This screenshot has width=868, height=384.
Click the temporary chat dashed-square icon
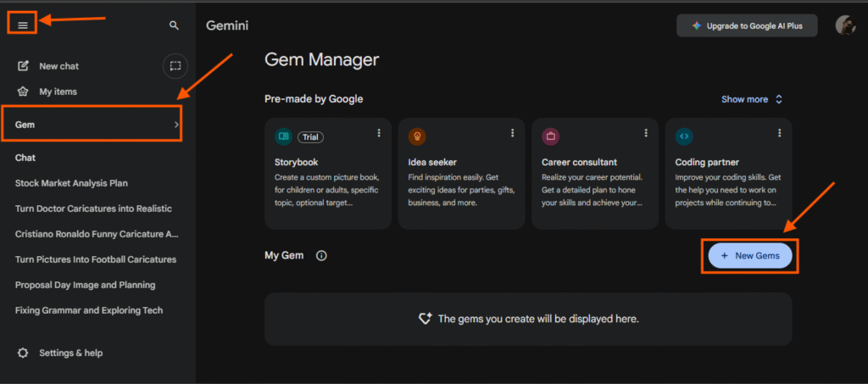click(x=175, y=65)
